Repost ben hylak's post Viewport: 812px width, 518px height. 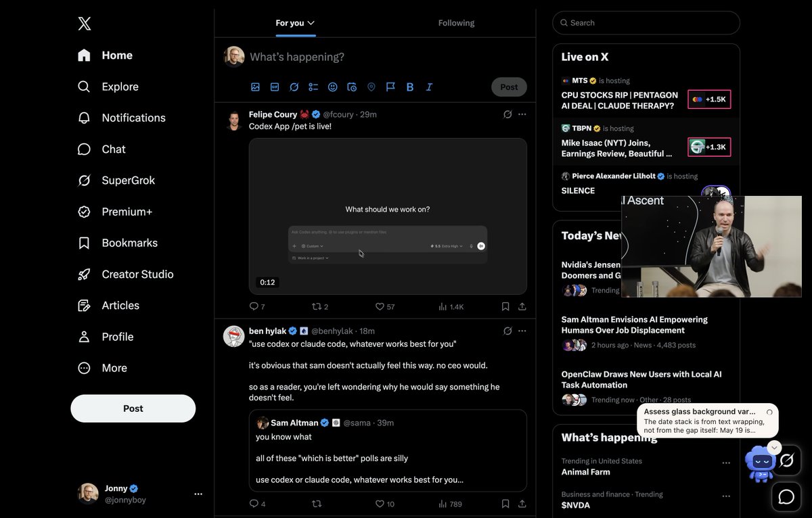point(316,504)
